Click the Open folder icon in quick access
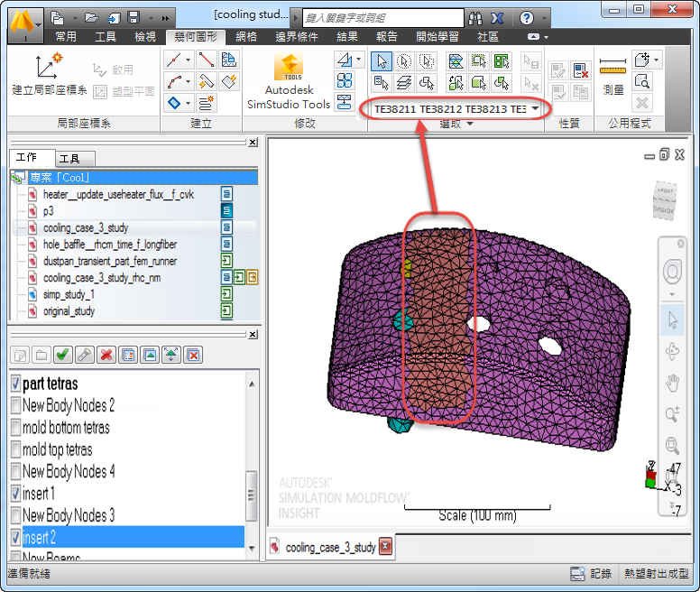The image size is (700, 592). [x=91, y=18]
